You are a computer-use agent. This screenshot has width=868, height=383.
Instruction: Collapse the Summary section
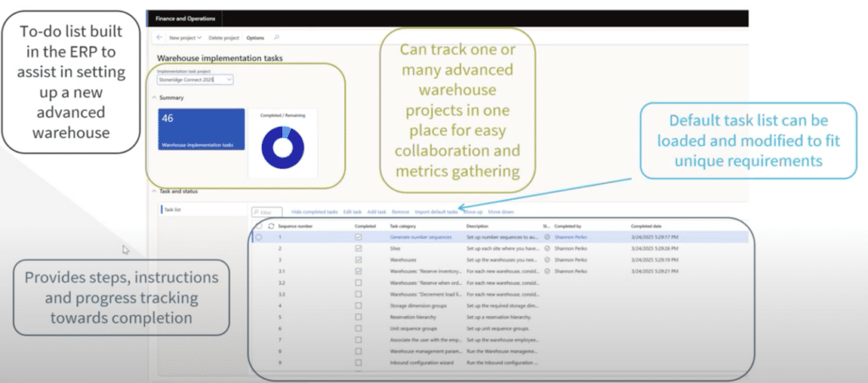pyautogui.click(x=153, y=98)
